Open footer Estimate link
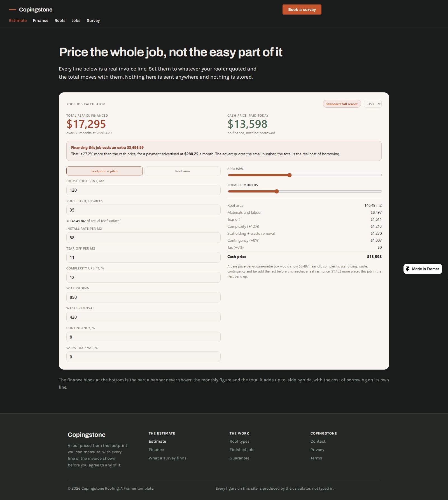 tap(157, 441)
